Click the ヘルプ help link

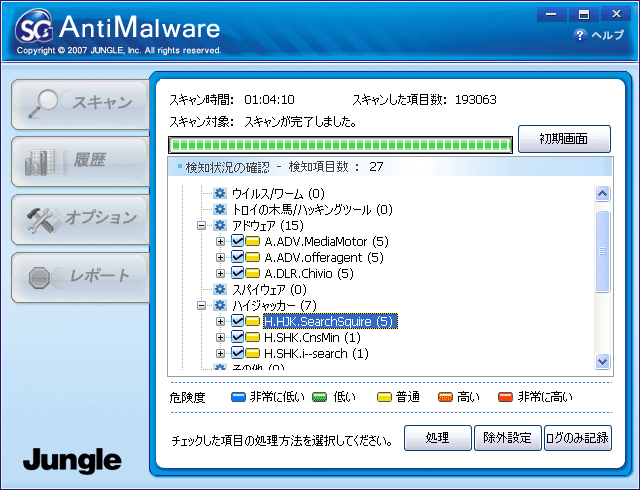click(608, 35)
